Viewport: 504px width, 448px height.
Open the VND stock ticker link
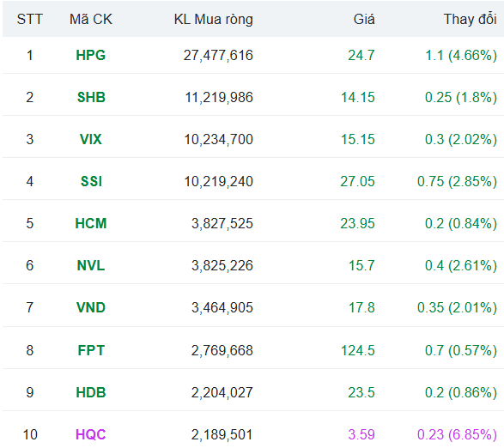(91, 308)
